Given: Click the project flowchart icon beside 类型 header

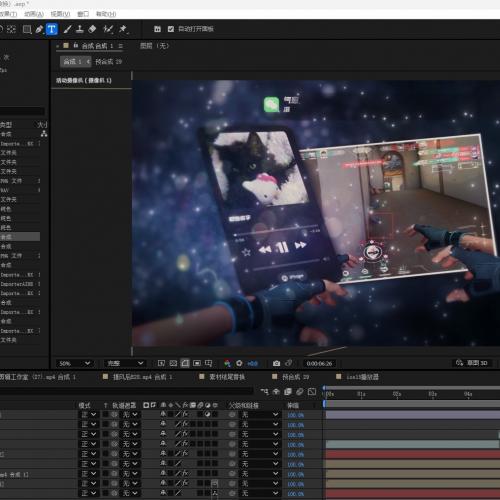Looking at the screenshot, I should (x=44, y=134).
